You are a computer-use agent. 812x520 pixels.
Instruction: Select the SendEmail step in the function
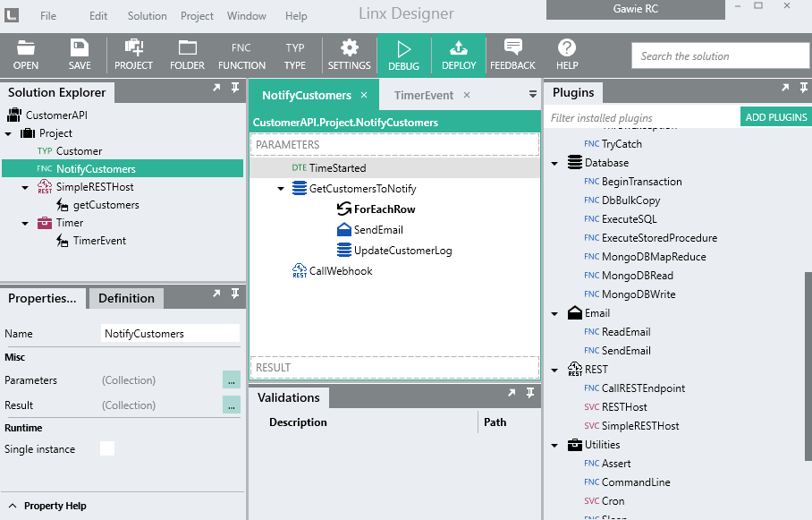tap(369, 230)
